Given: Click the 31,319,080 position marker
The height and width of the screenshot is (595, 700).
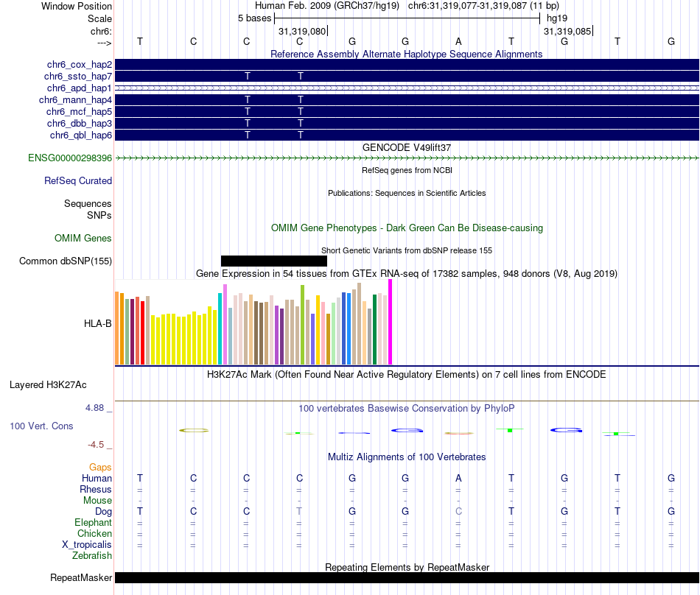Looking at the screenshot, I should [x=302, y=31].
